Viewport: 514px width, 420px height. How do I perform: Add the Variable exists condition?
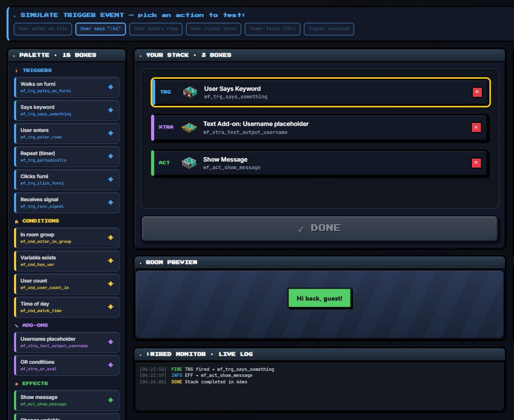point(110,261)
